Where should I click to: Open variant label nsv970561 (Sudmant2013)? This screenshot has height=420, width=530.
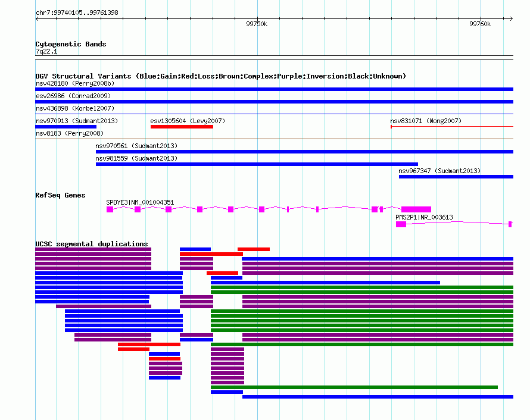136,146
